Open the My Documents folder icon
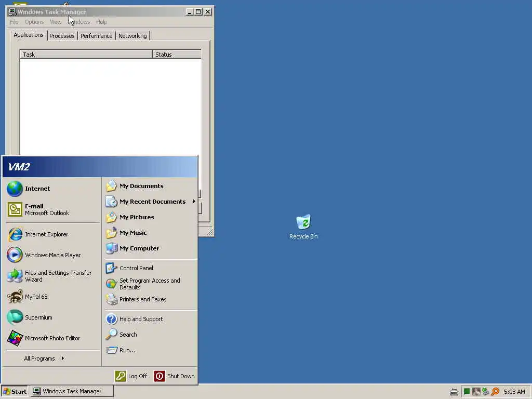Viewport: 532px width, 399px height. [x=111, y=186]
